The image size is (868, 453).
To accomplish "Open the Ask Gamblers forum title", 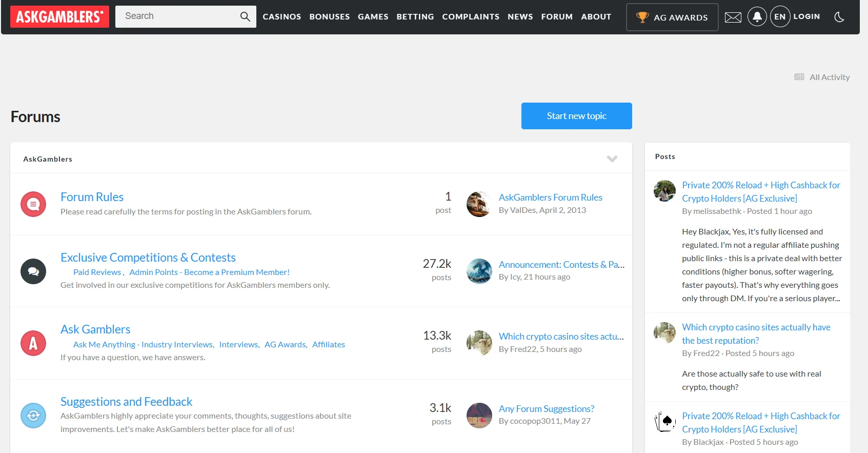I will 95,329.
